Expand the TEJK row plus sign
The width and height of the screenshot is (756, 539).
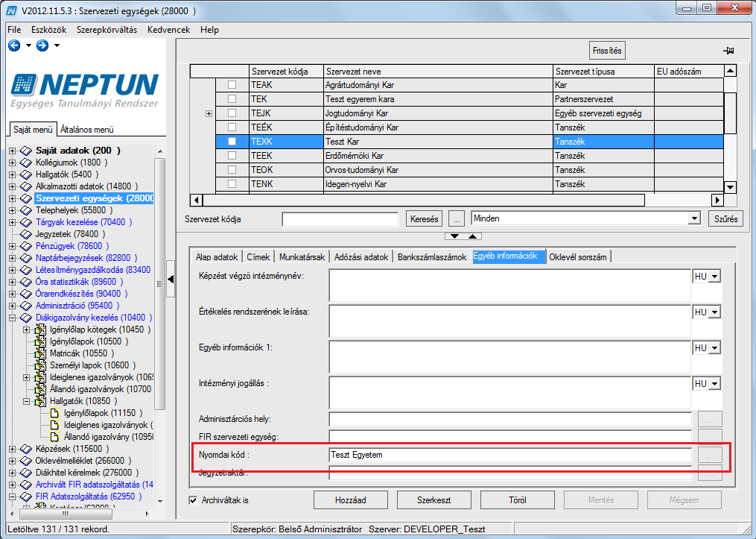209,114
